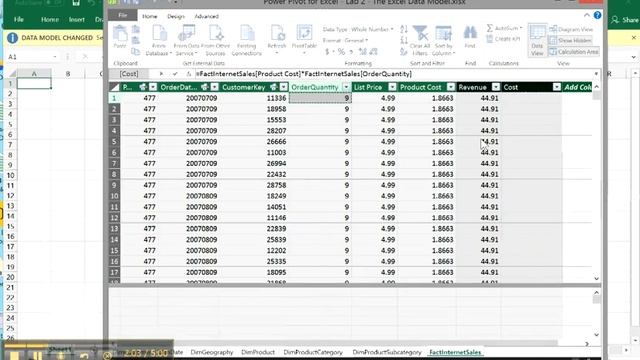Open the Data Type dropdown
Viewport: 640px width, 360px height.
pyautogui.click(x=358, y=29)
